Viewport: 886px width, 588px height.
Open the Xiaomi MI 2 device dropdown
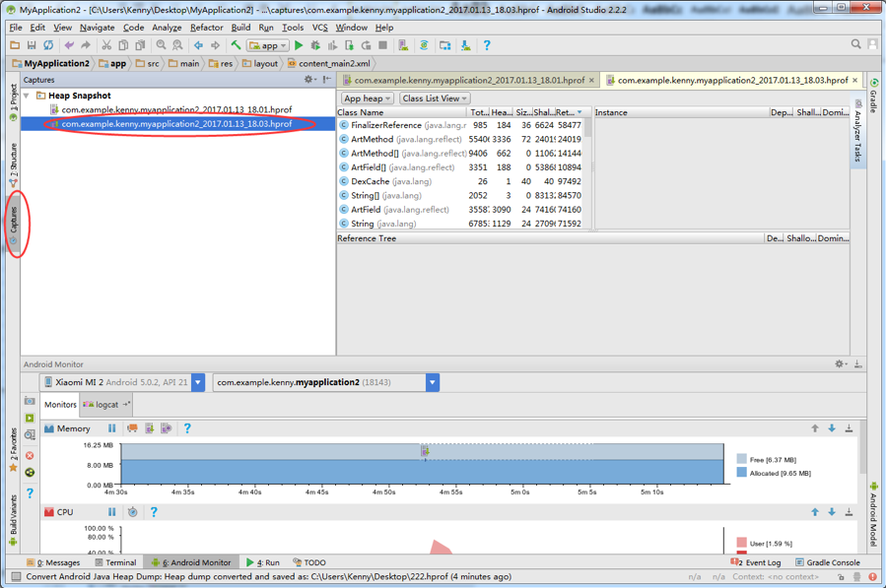(x=198, y=382)
